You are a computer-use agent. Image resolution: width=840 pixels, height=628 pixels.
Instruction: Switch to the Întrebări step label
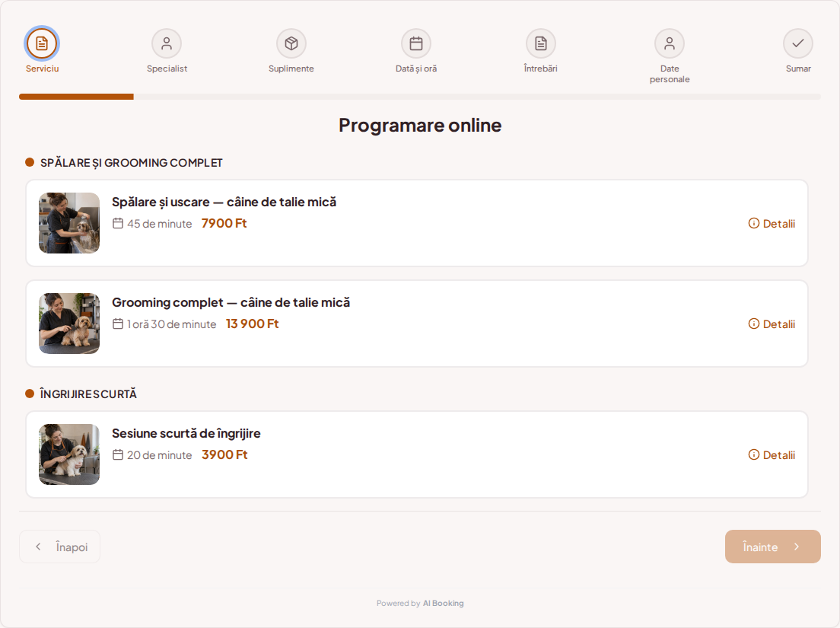coord(541,69)
